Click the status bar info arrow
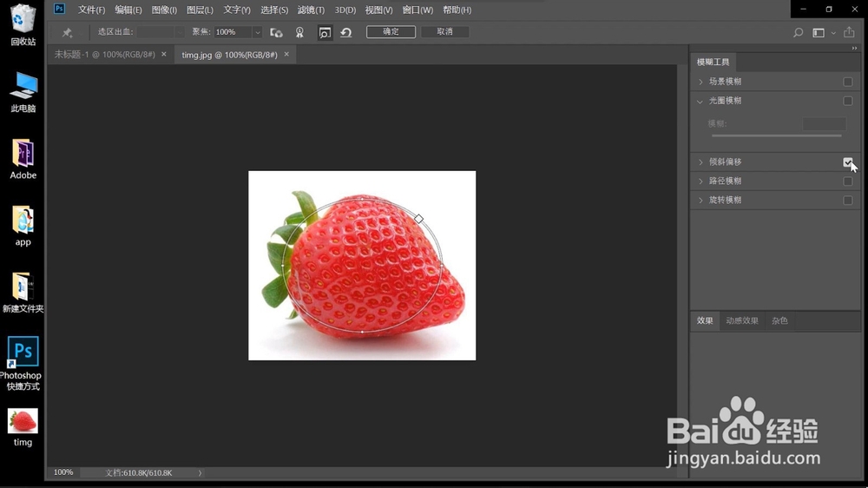Viewport: 868px width, 488px height. coord(200,473)
